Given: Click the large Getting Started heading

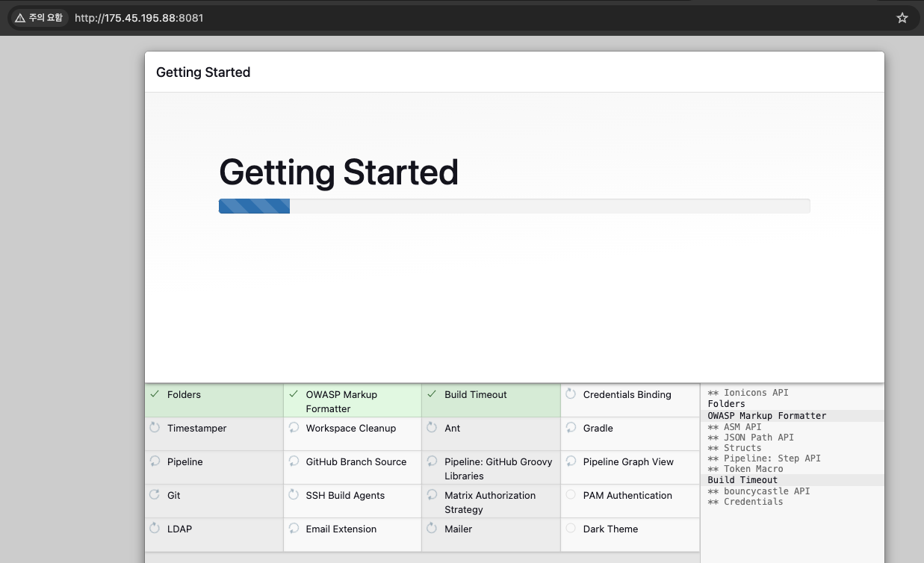Looking at the screenshot, I should click(x=338, y=172).
